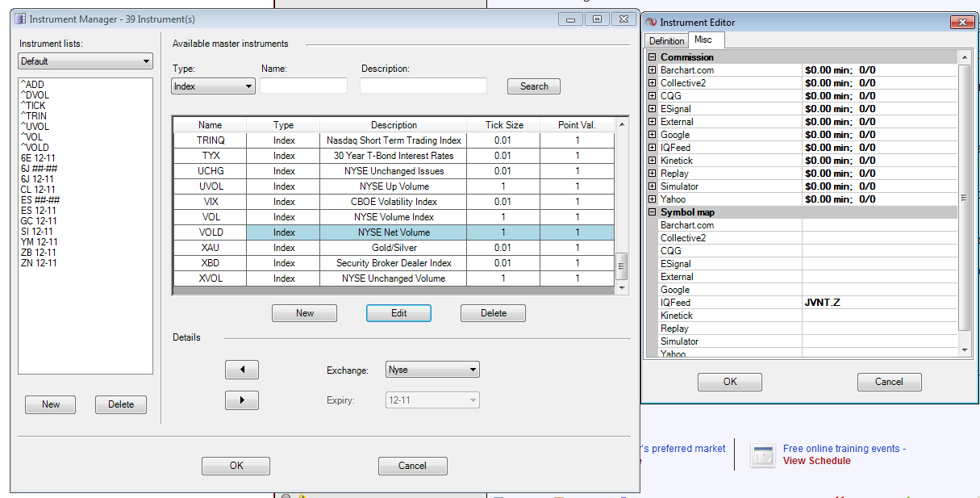
Task: Select the TYX row in the table
Action: pyautogui.click(x=394, y=156)
